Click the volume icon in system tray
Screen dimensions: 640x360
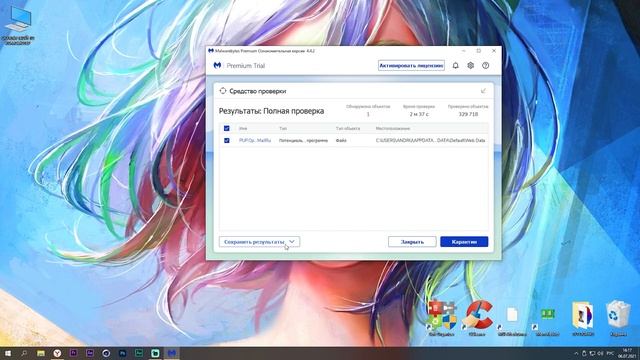(x=600, y=353)
